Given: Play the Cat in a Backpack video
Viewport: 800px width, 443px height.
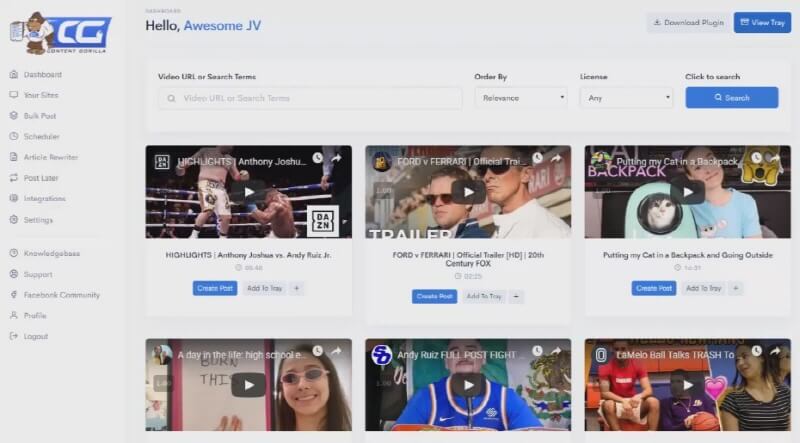Looking at the screenshot, I should click(x=687, y=192).
